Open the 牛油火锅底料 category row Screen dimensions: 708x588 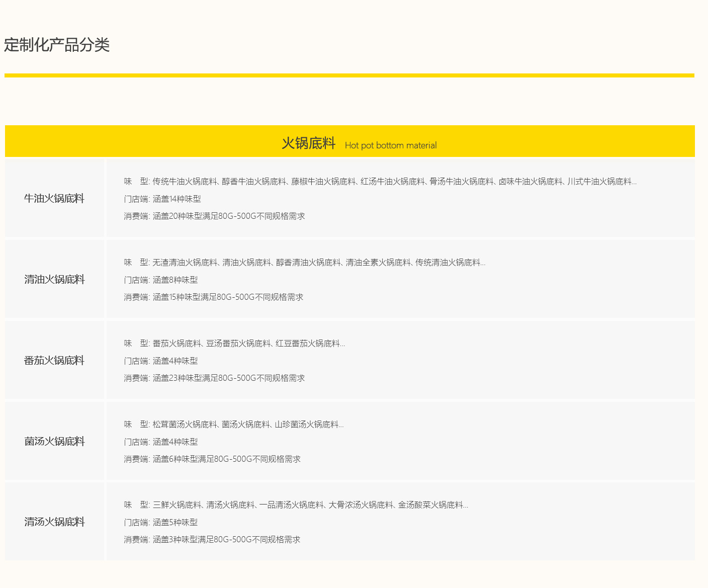point(54,198)
